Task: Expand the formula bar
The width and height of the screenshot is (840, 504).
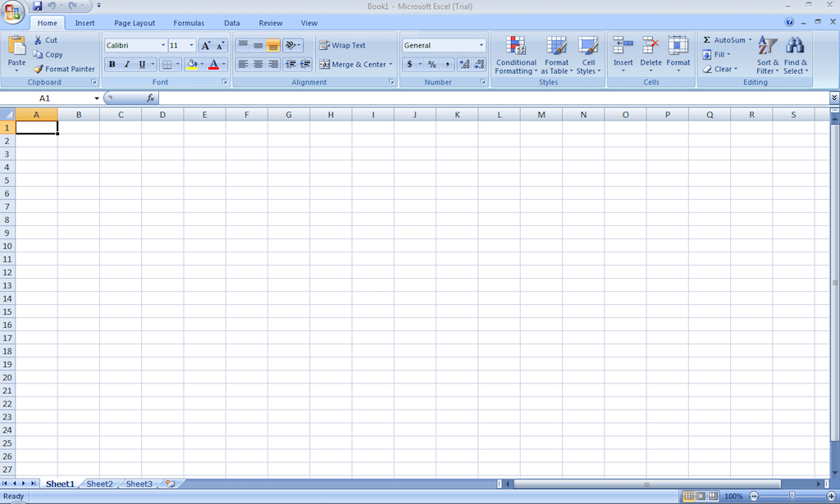Action: coord(834,98)
